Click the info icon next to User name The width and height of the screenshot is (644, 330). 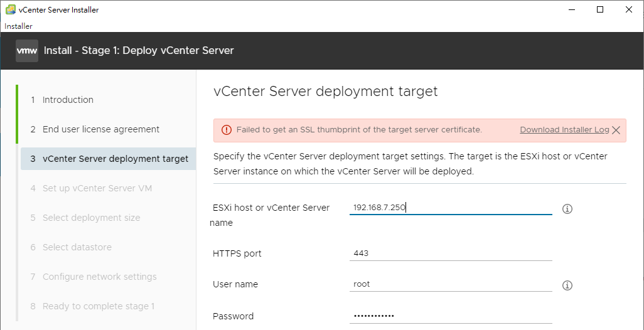point(567,285)
